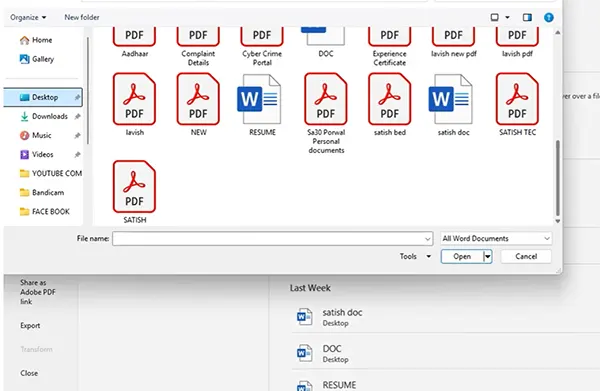Image resolution: width=600 pixels, height=391 pixels.
Task: Click the pin icon beside Music
Action: (x=77, y=135)
